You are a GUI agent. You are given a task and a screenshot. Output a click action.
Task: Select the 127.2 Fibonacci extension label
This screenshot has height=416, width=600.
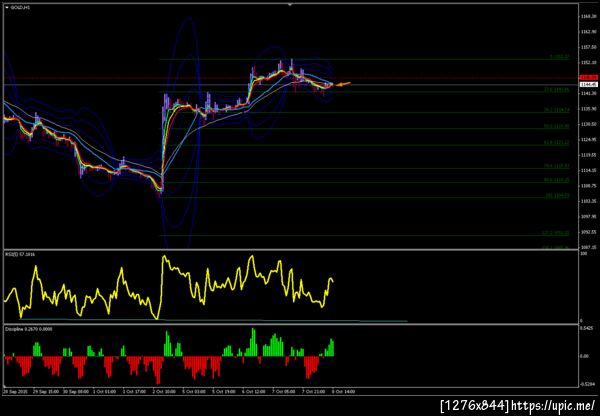click(556, 233)
